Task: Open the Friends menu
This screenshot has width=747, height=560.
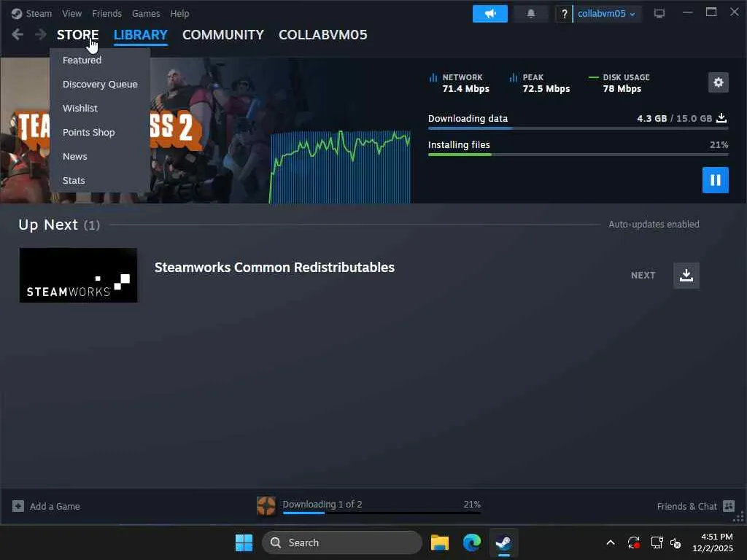Action: pos(107,13)
